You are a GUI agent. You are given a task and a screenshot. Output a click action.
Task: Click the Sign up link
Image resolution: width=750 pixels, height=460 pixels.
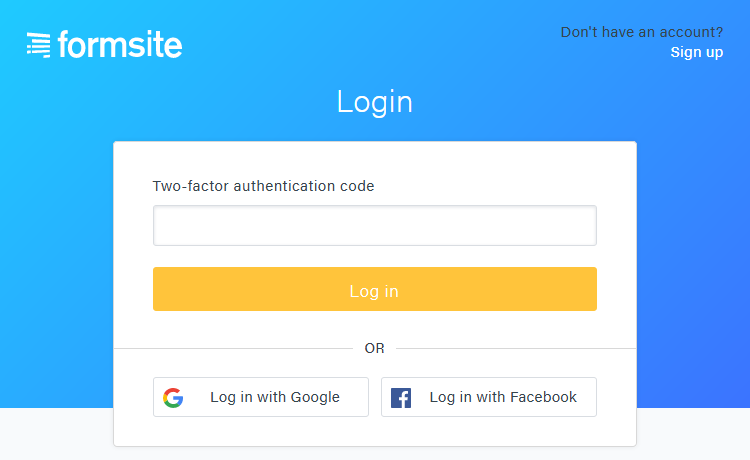pos(696,52)
